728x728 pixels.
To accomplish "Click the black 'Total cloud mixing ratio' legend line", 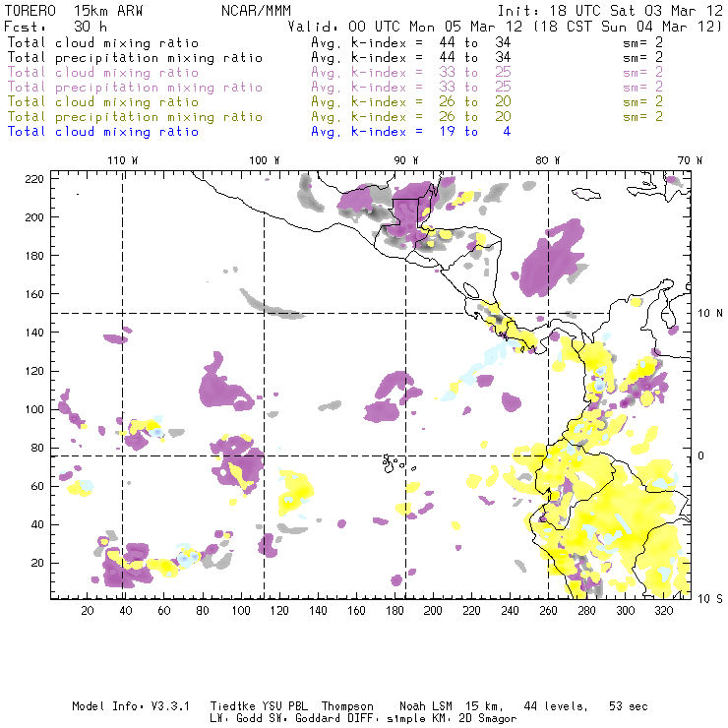I will point(103,42).
